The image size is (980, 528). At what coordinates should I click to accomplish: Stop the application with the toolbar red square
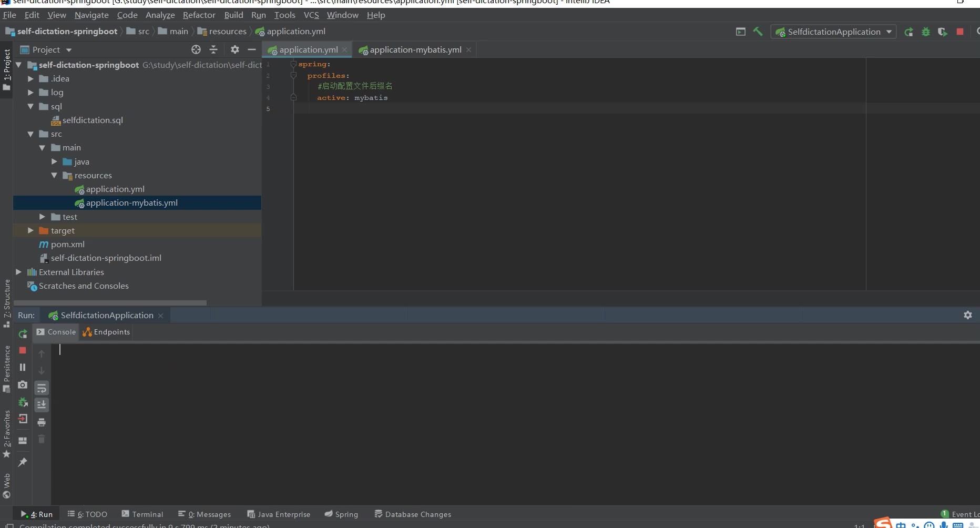pos(960,32)
